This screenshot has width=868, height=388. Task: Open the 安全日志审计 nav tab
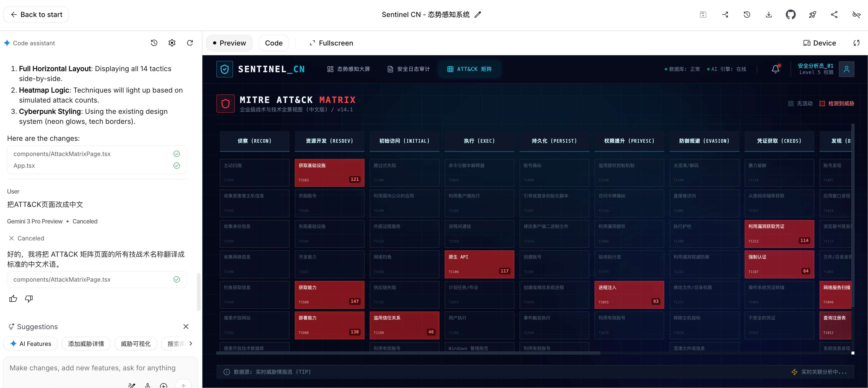tap(408, 69)
